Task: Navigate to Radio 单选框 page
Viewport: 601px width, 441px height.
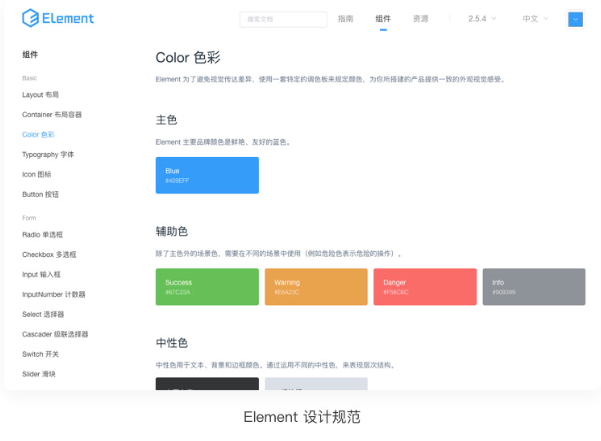Action: pos(42,234)
